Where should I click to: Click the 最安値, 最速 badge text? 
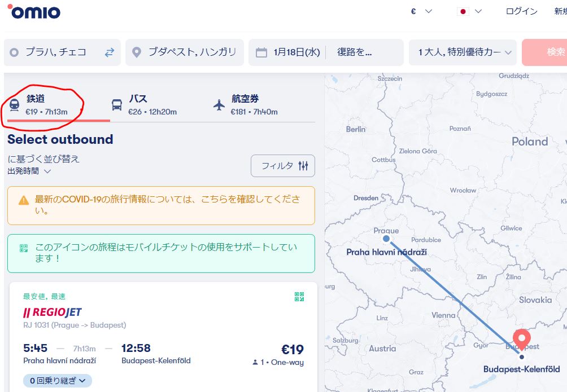[44, 296]
